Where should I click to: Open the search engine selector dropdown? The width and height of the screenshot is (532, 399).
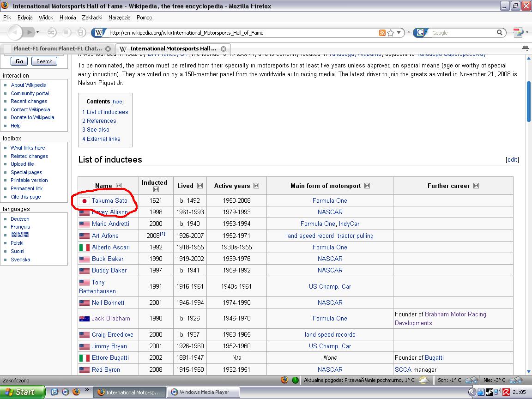[420, 33]
